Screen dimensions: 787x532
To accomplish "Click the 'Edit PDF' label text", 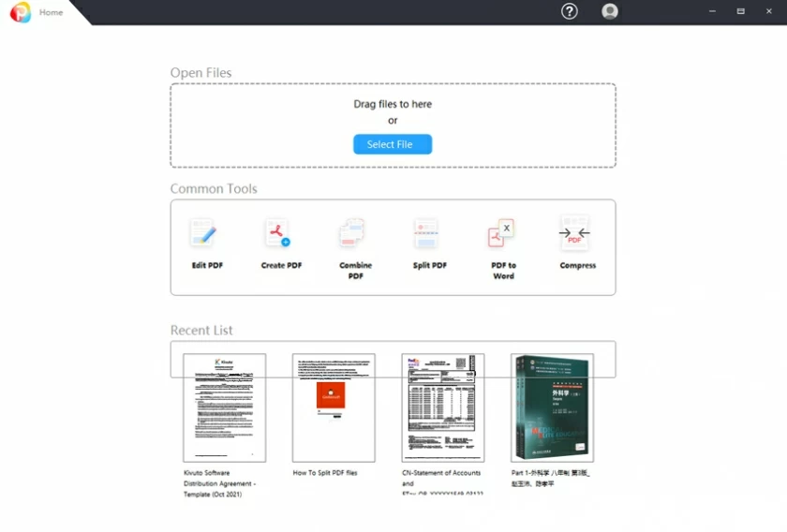I will pos(207,265).
